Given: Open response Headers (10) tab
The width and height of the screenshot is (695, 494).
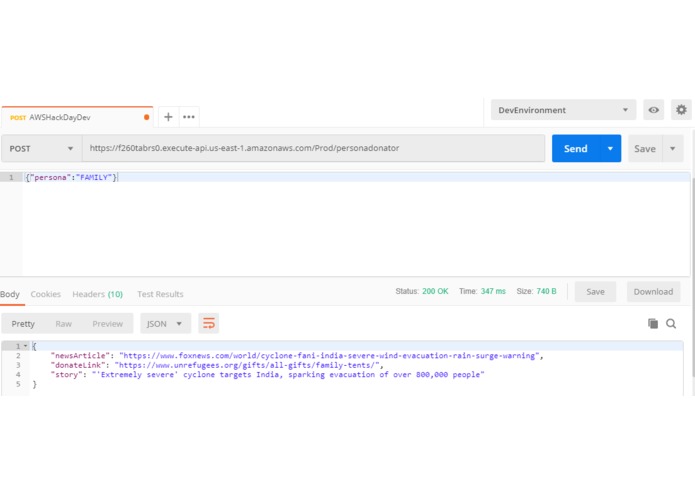Looking at the screenshot, I should (98, 294).
